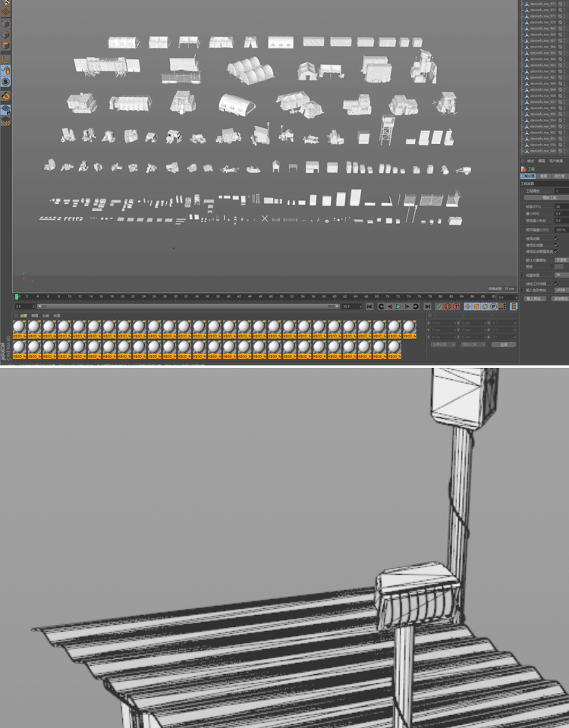Click the record active objects button
This screenshot has width=569, height=728.
tap(439, 306)
